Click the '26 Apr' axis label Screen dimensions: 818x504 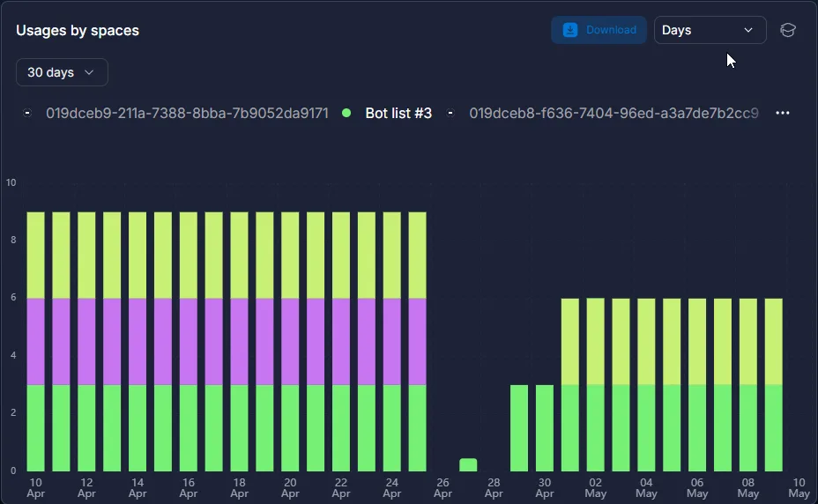tap(442, 488)
